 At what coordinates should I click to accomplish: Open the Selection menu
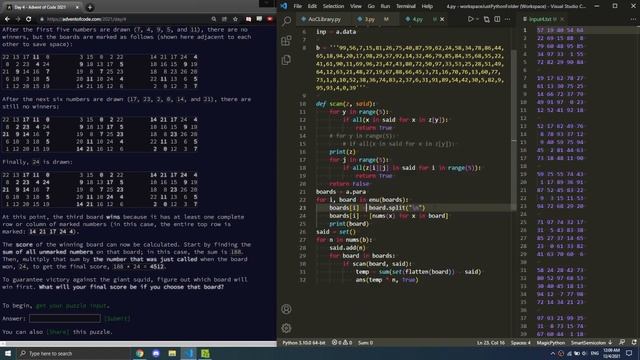333,6
